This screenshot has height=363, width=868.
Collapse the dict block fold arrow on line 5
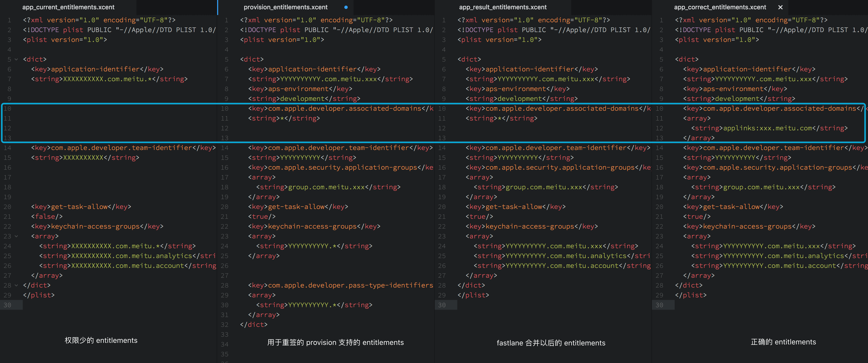click(x=16, y=59)
